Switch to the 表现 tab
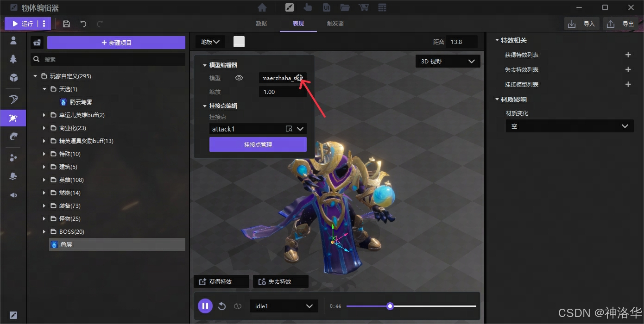 tap(298, 24)
